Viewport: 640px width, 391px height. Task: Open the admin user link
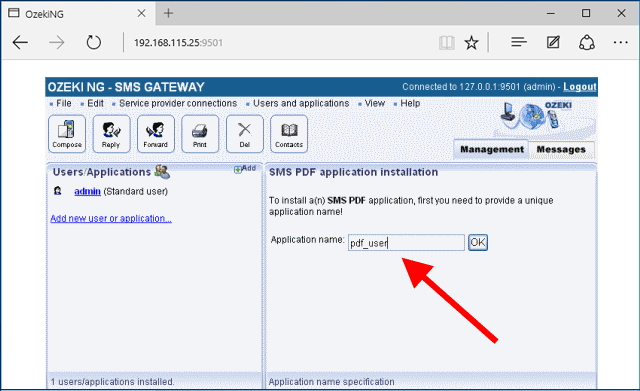[x=87, y=191]
